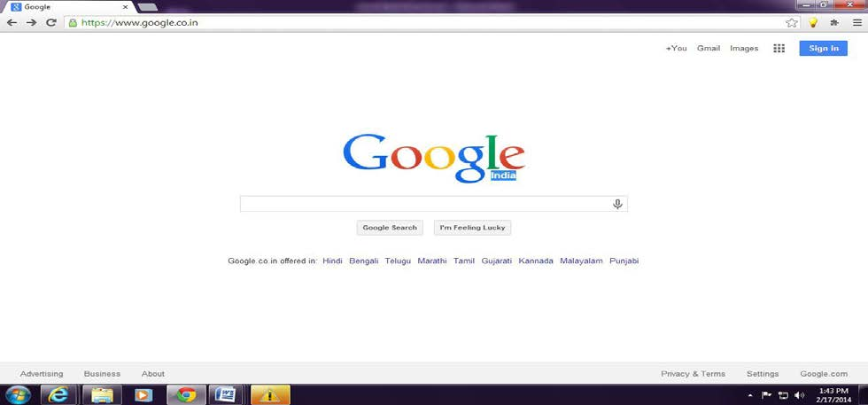
Task: Open the Chrome hamburger menu
Action: pyautogui.click(x=857, y=23)
